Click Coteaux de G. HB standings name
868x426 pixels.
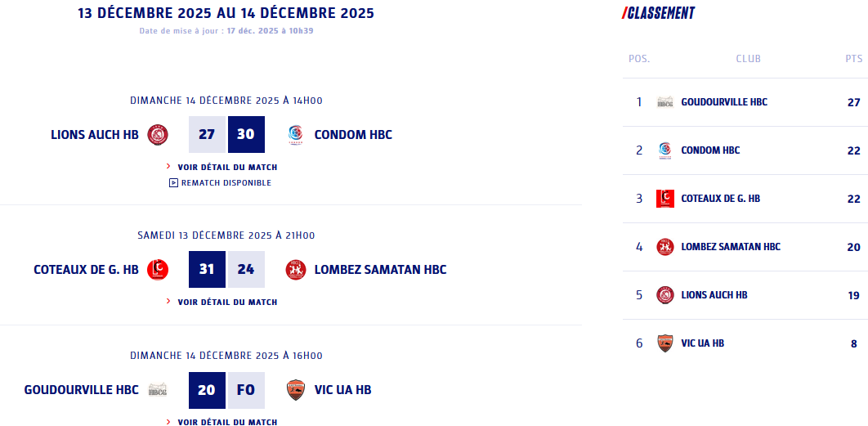(720, 199)
